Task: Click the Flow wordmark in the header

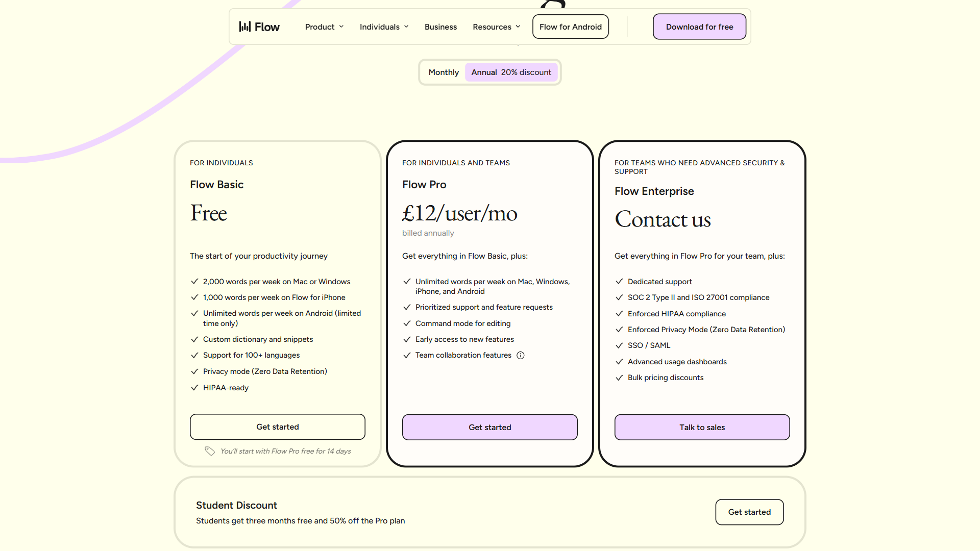Action: coord(267,27)
